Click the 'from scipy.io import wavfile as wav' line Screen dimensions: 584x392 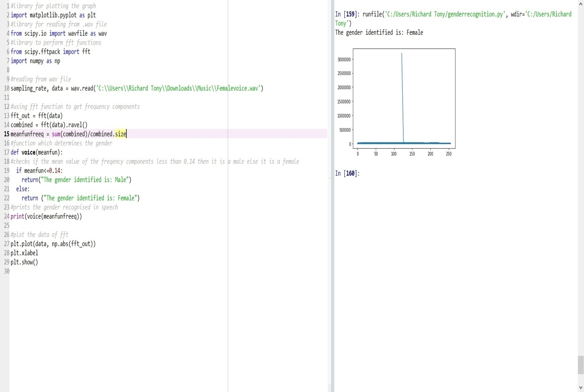pyautogui.click(x=59, y=33)
